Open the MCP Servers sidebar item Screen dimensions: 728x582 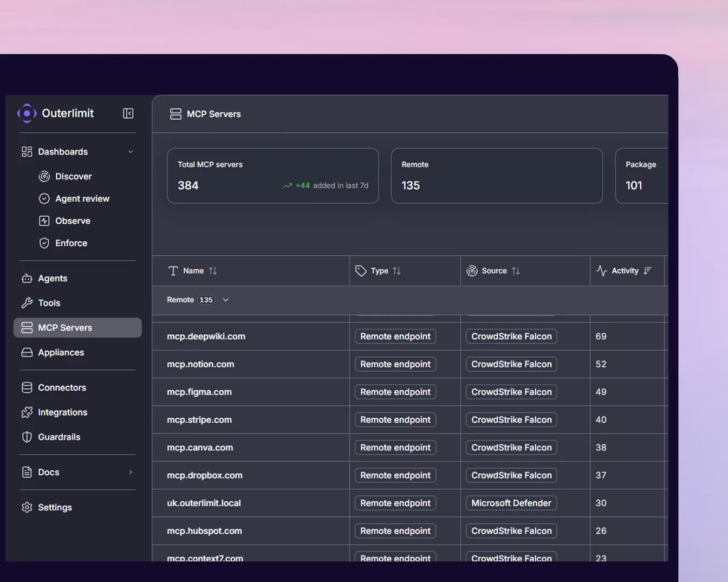click(x=77, y=327)
